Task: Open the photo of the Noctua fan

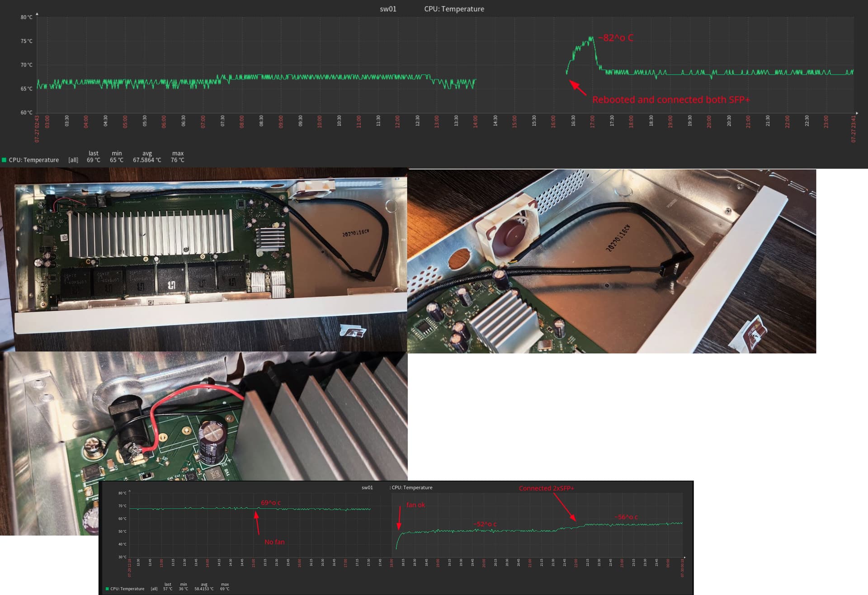Action: tap(611, 261)
